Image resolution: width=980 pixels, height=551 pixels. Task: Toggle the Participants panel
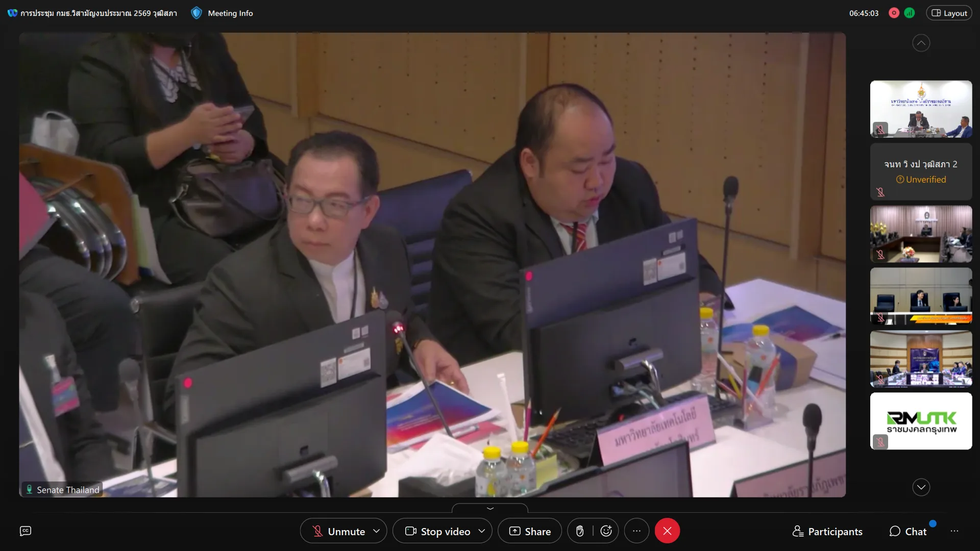coord(827,531)
